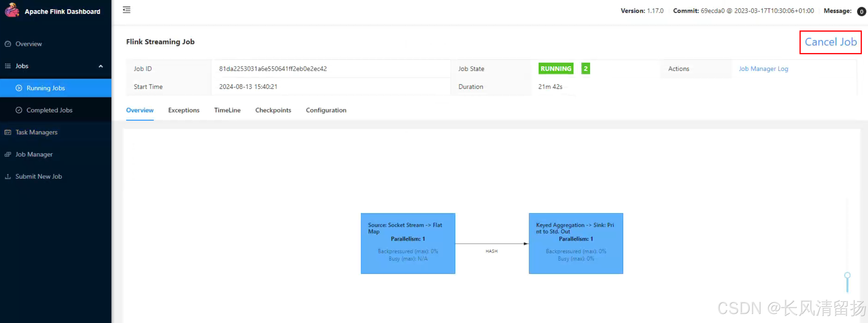Viewport: 868px width, 323px height.
Task: Click the graph zoom slider handle
Action: [x=848, y=276]
